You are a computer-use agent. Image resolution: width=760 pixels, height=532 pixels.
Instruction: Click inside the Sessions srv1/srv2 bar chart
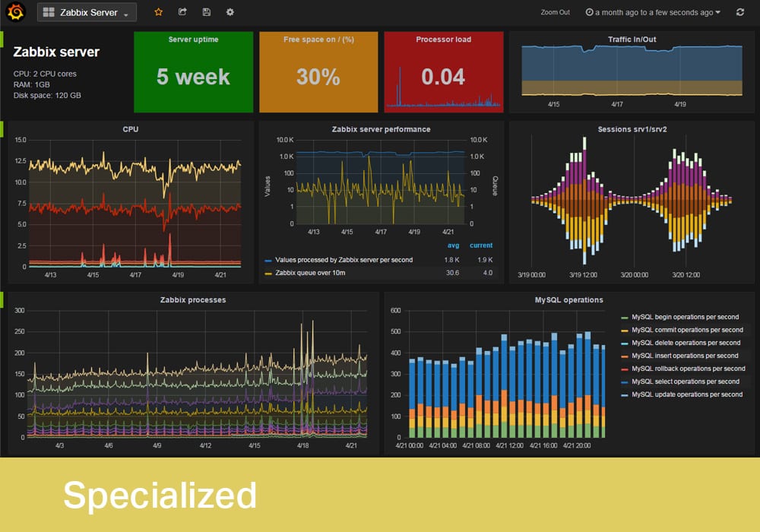coord(632,200)
